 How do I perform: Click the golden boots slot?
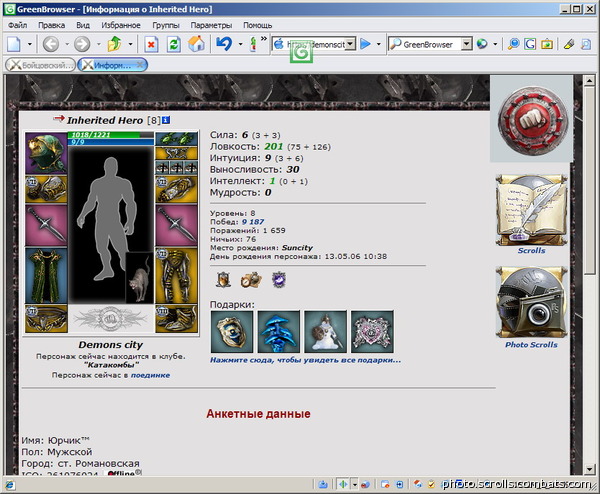(x=176, y=319)
